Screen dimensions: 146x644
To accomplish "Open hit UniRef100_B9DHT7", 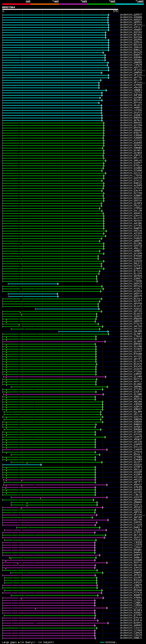I will [x=131, y=55].
